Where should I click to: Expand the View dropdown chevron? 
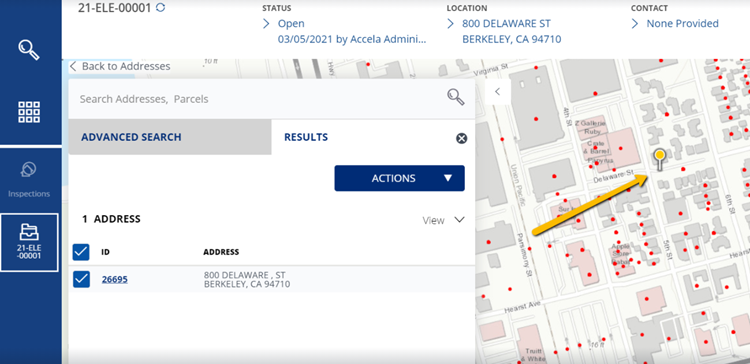click(x=459, y=220)
